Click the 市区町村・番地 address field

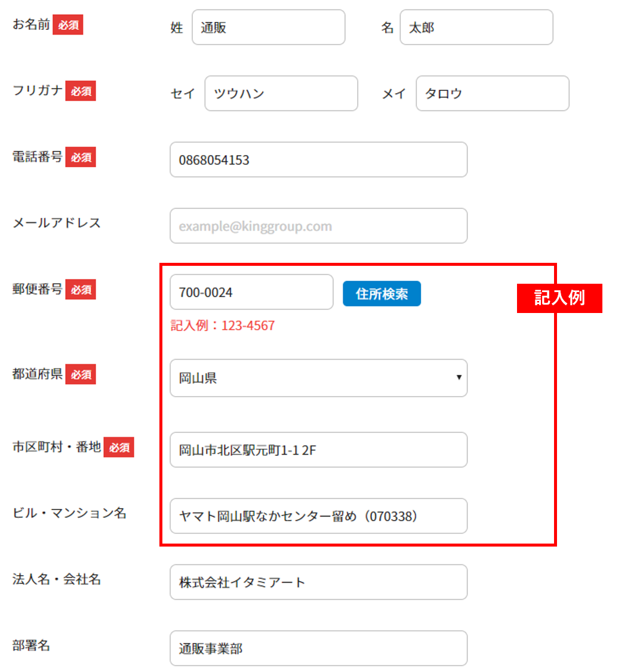318,450
